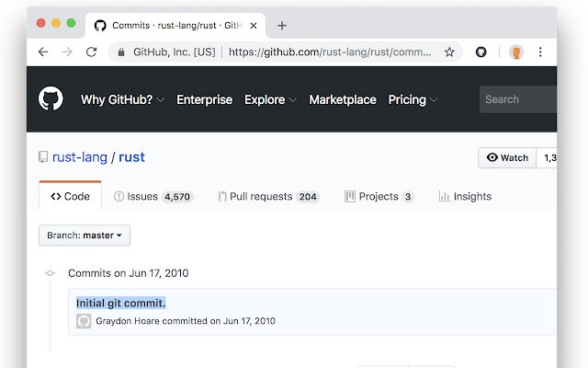The image size is (588, 368).
Task: Expand the Pricing menu
Action: (x=413, y=99)
